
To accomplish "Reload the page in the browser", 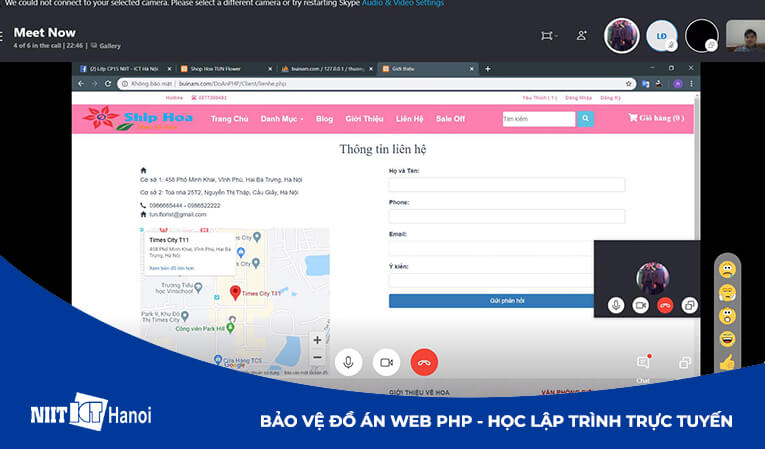I will point(108,84).
